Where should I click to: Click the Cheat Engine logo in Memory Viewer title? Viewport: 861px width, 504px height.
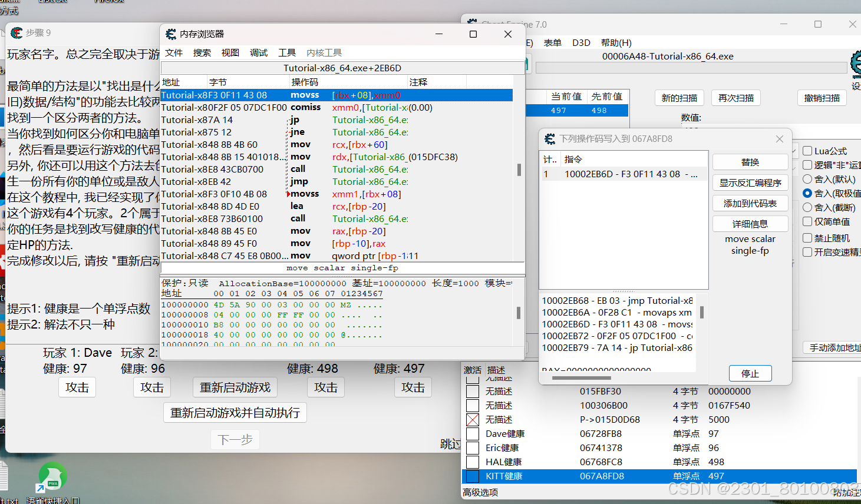pyautogui.click(x=171, y=34)
